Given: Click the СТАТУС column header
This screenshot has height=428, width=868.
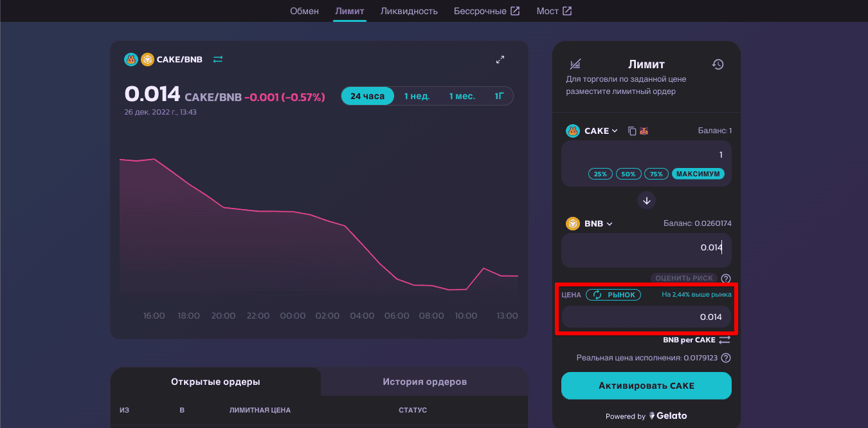Looking at the screenshot, I should click(413, 410).
